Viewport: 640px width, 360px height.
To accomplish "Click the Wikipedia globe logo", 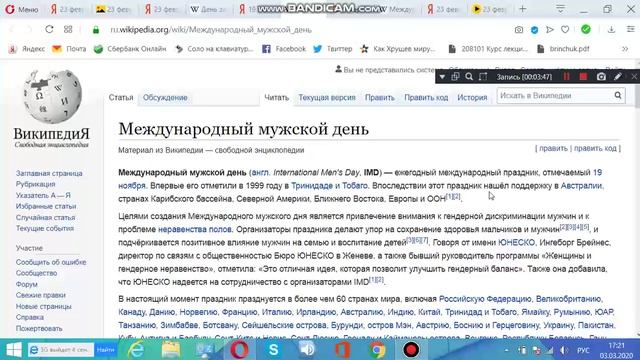I will click(x=52, y=97).
